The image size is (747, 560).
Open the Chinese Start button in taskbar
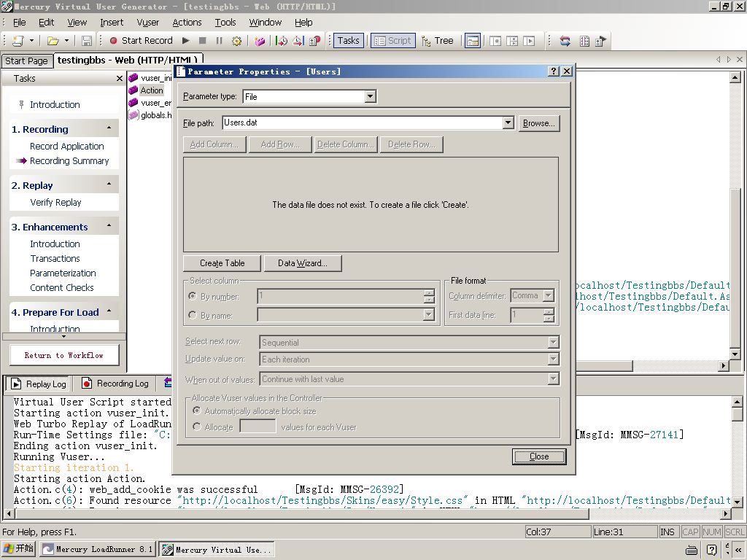19,549
